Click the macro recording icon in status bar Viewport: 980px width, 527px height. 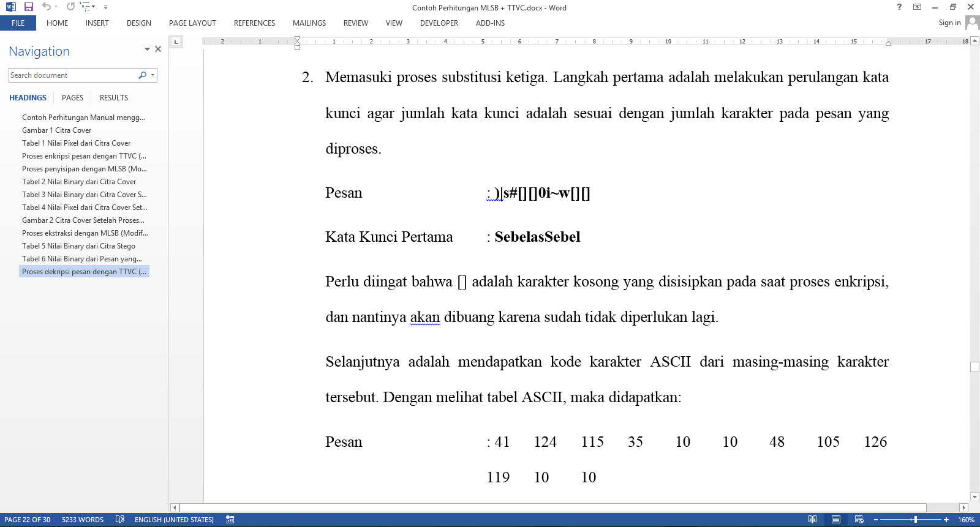coord(230,520)
